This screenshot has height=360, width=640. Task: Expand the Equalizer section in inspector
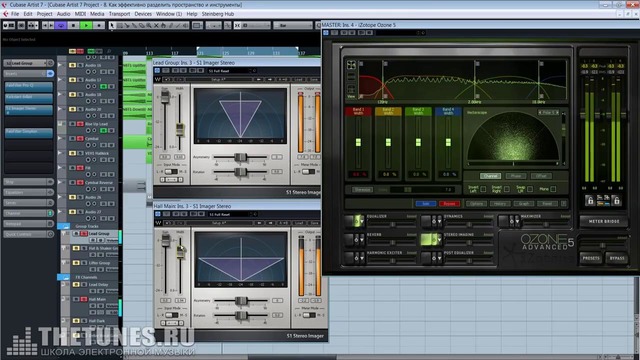tap(29, 192)
